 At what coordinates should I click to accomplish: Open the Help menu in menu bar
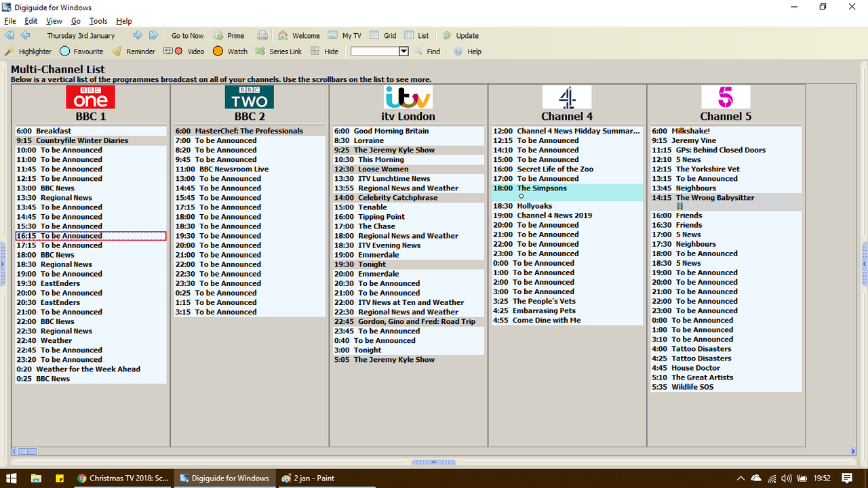point(124,21)
